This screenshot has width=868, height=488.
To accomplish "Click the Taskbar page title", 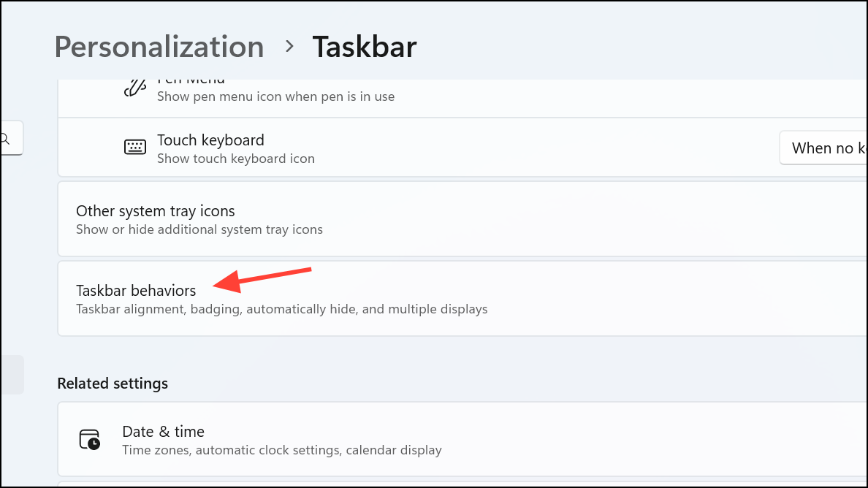I will [365, 47].
